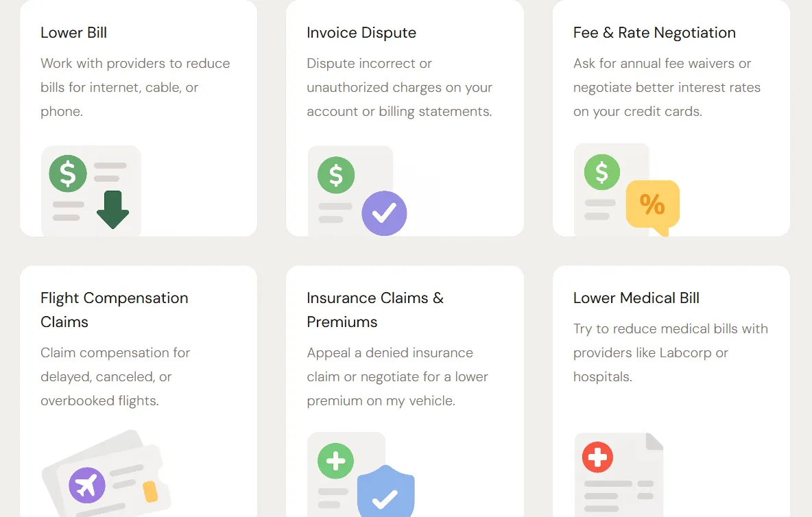Click the purple airplane ticket icon
Image resolution: width=812 pixels, height=517 pixels.
(x=87, y=485)
